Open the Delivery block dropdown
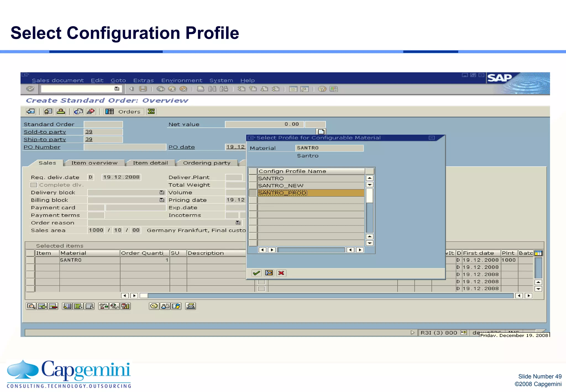Viewport: 566px width, 392px height. click(x=162, y=192)
